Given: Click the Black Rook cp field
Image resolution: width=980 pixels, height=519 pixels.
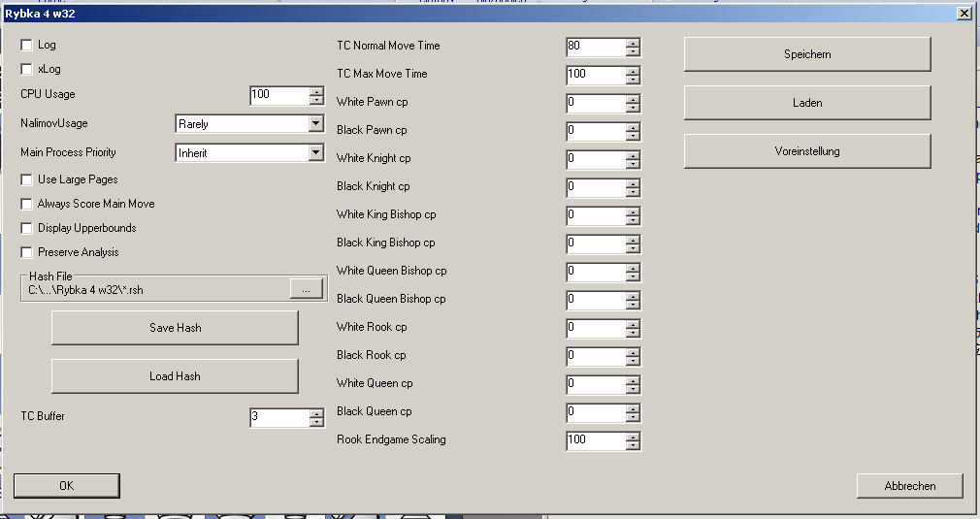Looking at the screenshot, I should click(x=596, y=356).
